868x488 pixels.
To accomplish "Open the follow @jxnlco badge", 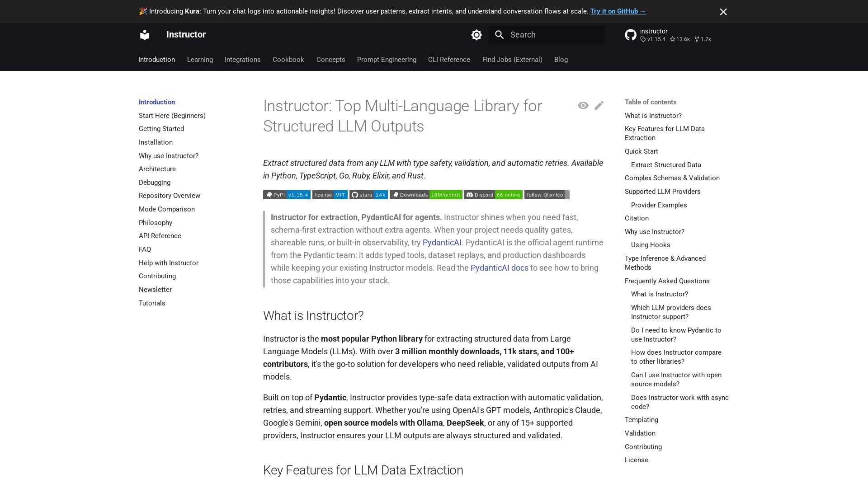I will pyautogui.click(x=547, y=195).
